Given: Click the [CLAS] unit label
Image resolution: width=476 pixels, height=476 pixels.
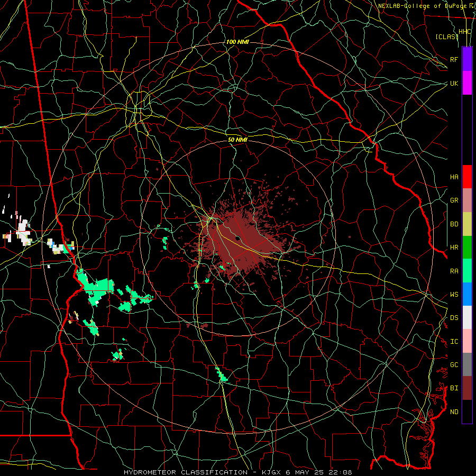Looking at the screenshot, I should pos(447,36).
